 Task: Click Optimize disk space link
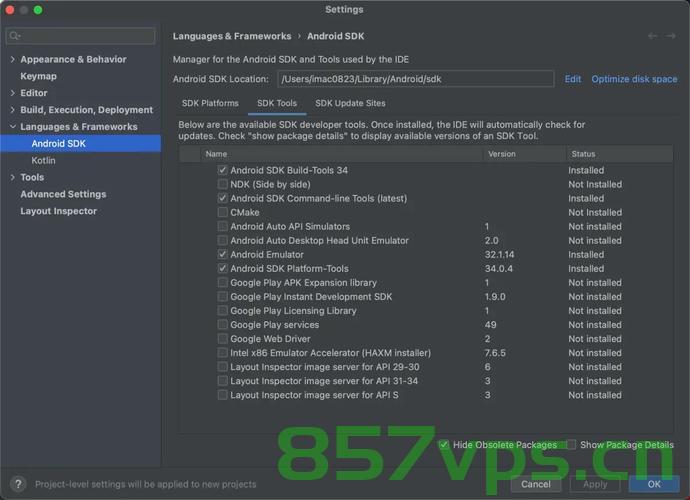pos(634,79)
